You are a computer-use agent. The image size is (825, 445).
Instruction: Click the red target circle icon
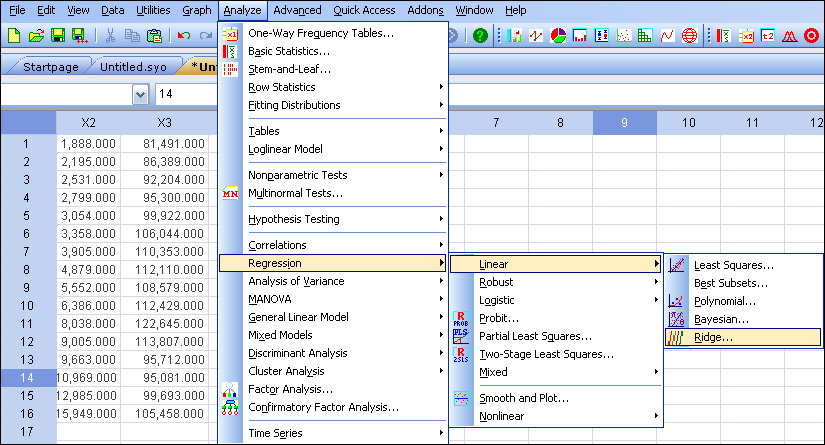click(x=811, y=36)
